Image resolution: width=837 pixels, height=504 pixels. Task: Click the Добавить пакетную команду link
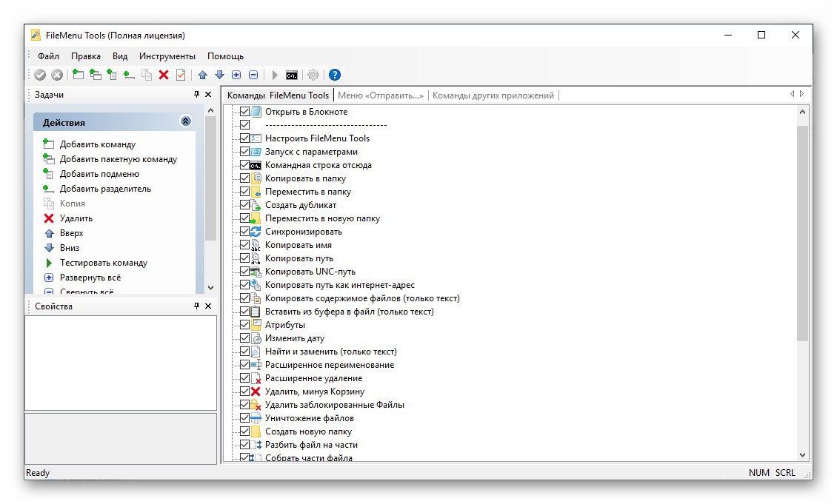(x=119, y=159)
